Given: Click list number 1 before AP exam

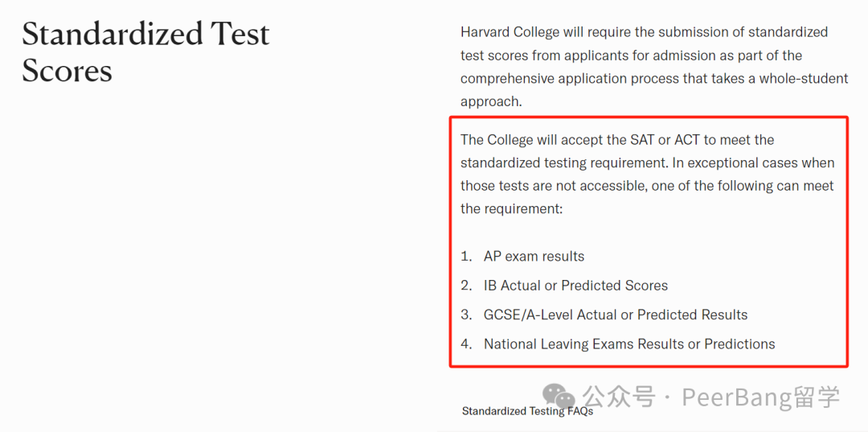Looking at the screenshot, I should point(466,257).
